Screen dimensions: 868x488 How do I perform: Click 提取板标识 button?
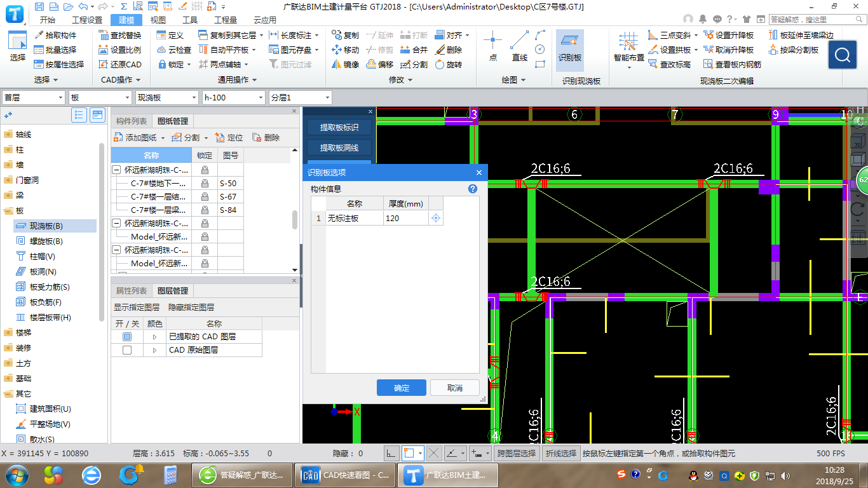(339, 127)
